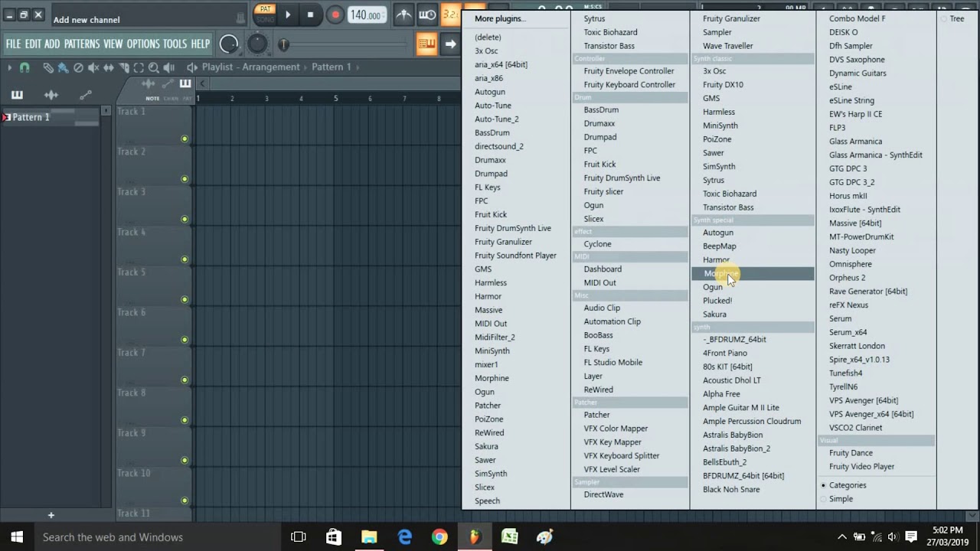
Task: Click the Play button
Action: tap(288, 15)
